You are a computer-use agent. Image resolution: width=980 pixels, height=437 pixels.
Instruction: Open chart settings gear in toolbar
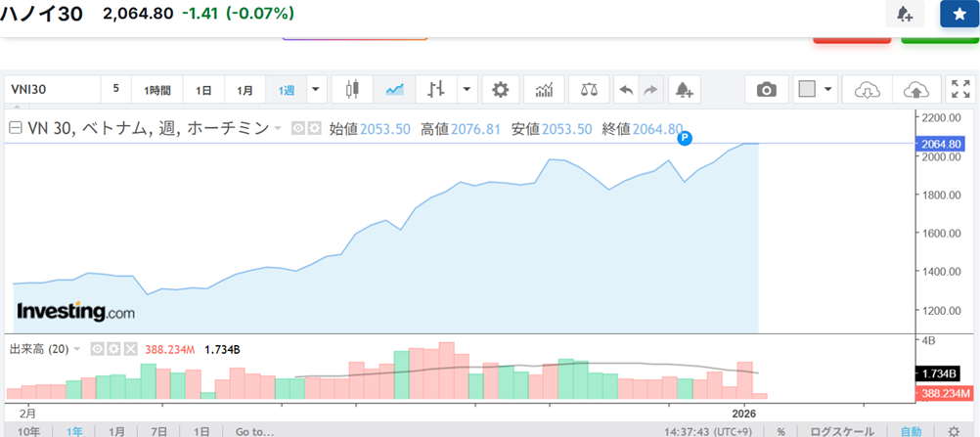[x=500, y=90]
